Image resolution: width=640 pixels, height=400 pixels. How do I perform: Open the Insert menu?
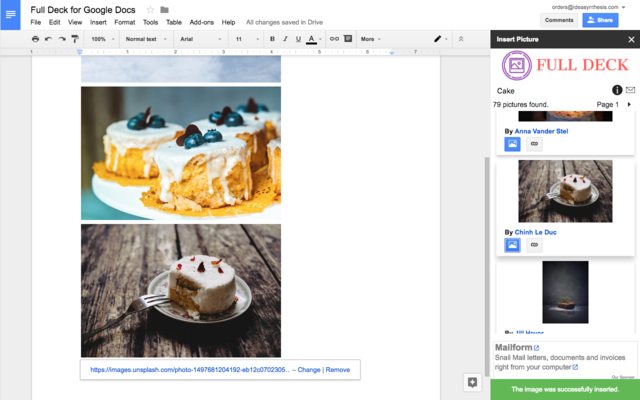pos(98,22)
